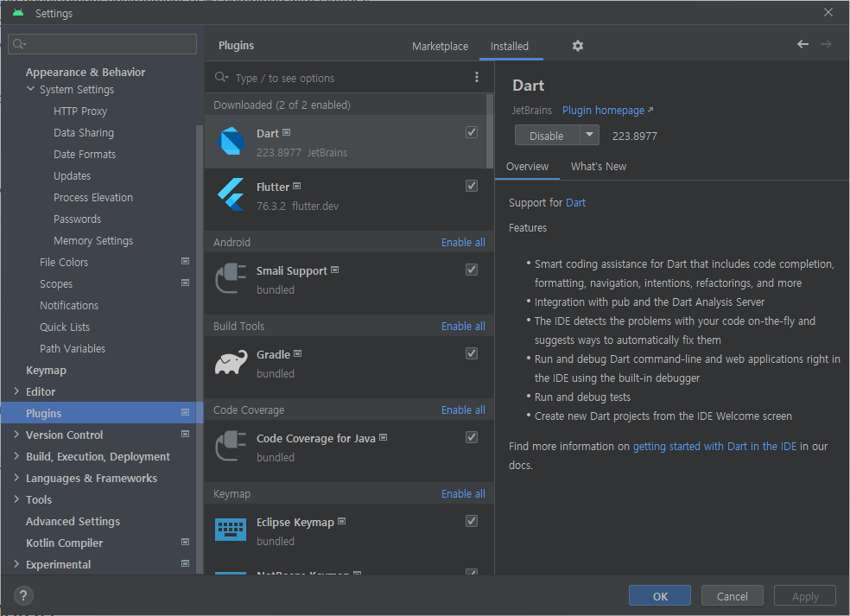Viewport: 850px width, 616px height.
Task: Click the help question mark icon
Action: (23, 596)
